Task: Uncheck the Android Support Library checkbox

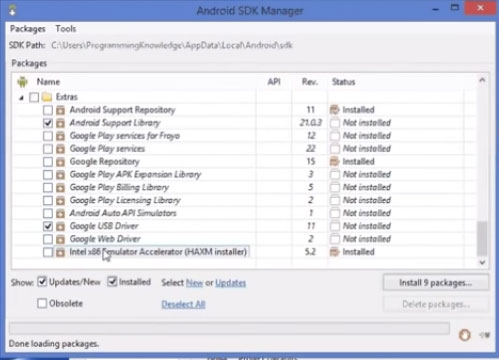Action: [48, 123]
